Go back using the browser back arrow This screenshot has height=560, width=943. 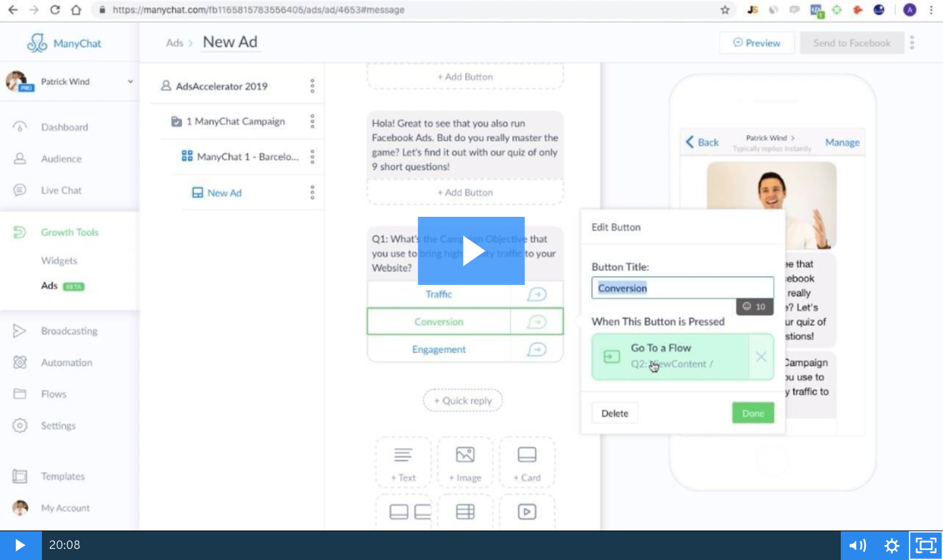(13, 10)
